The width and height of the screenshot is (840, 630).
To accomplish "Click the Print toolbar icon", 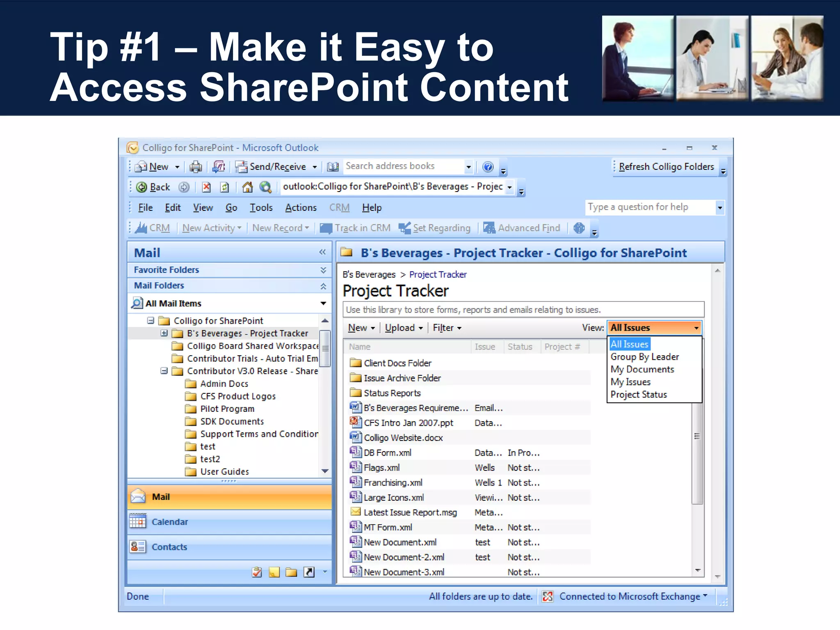I will tap(196, 167).
